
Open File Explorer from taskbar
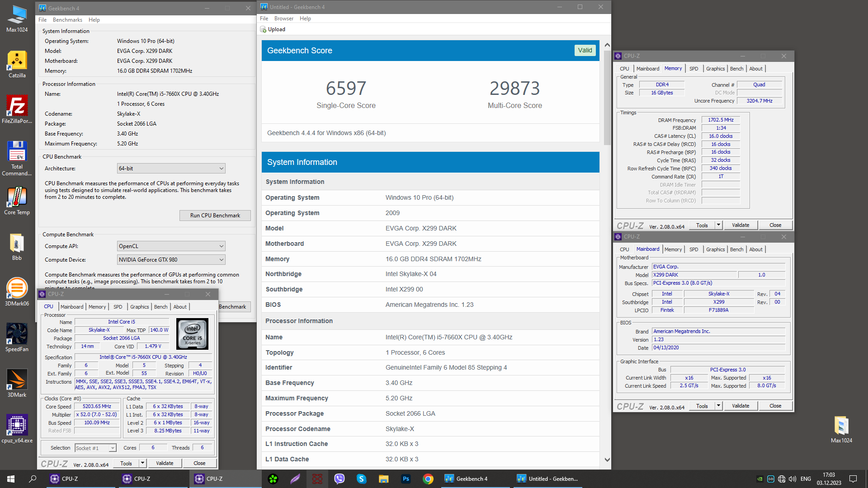tap(383, 479)
